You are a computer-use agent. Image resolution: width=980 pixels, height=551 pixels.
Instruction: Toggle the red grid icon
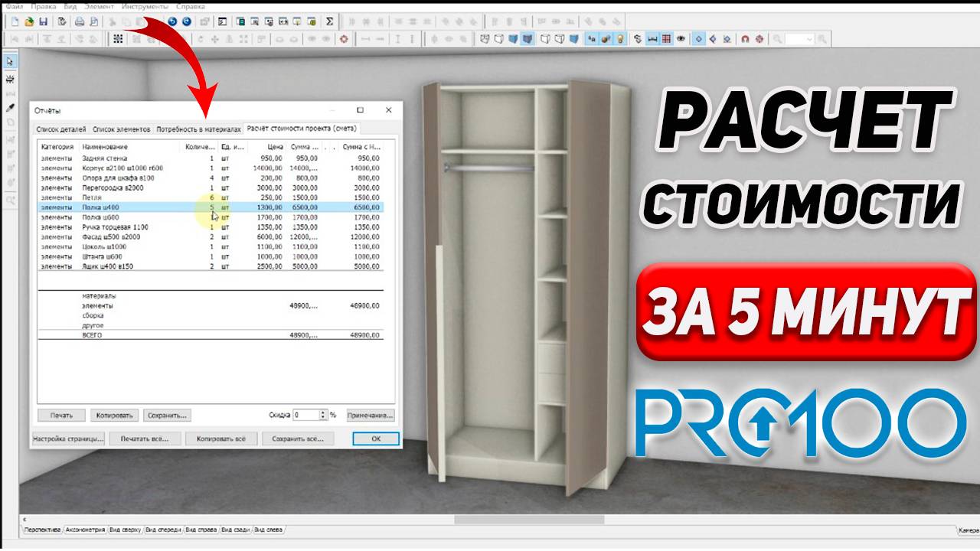click(666, 38)
